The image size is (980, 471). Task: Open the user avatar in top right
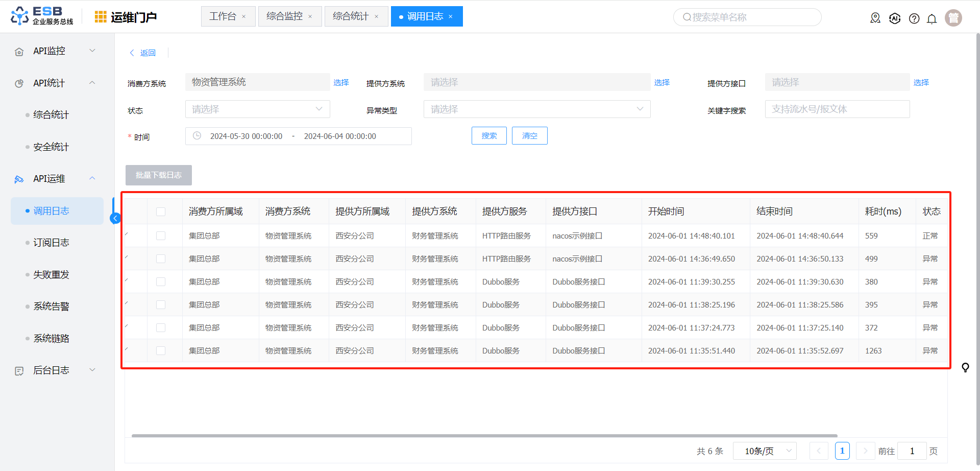pyautogui.click(x=953, y=18)
